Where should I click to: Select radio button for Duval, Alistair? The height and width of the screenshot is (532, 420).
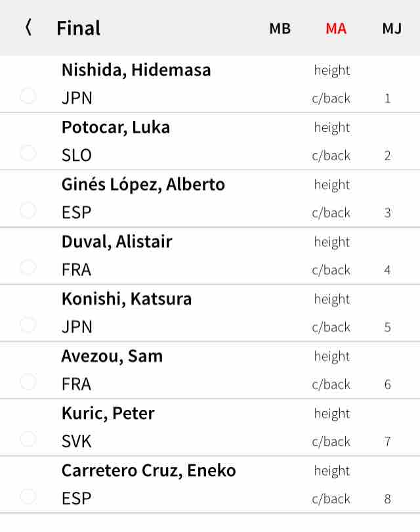click(28, 267)
